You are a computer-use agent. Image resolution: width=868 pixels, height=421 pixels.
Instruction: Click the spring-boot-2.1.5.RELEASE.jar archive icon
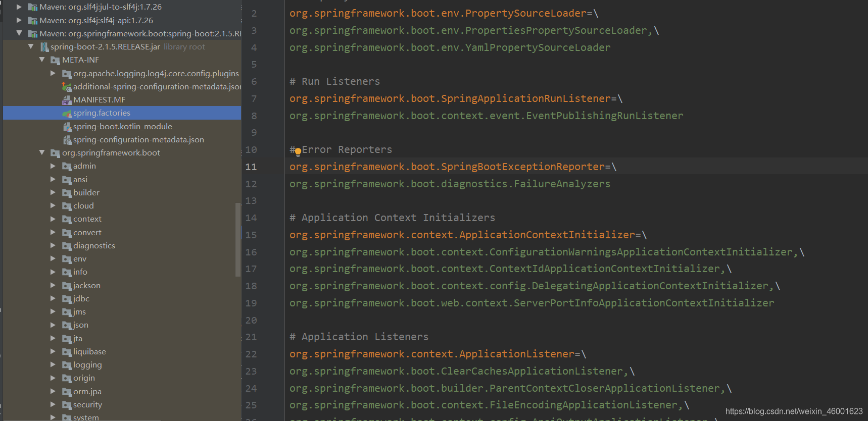[x=44, y=47]
